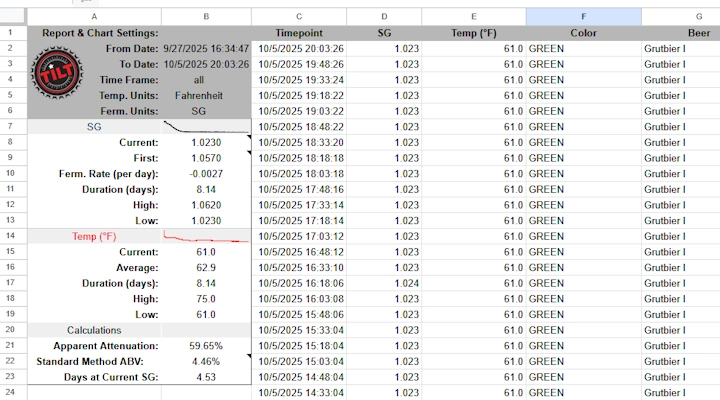Select the Ferm. Rate value -0.0027
This screenshot has width=720, height=400.
click(x=206, y=174)
